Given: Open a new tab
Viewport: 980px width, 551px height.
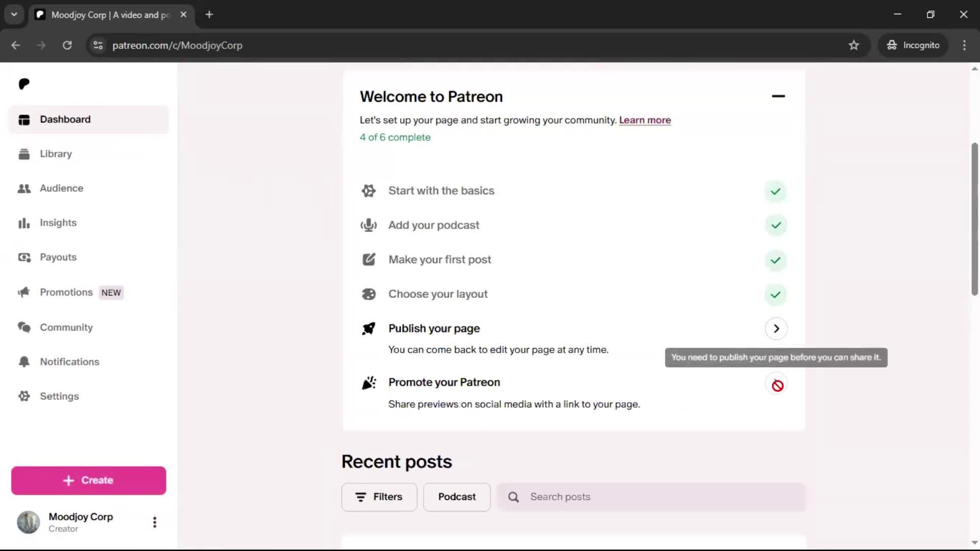Looking at the screenshot, I should click(209, 15).
